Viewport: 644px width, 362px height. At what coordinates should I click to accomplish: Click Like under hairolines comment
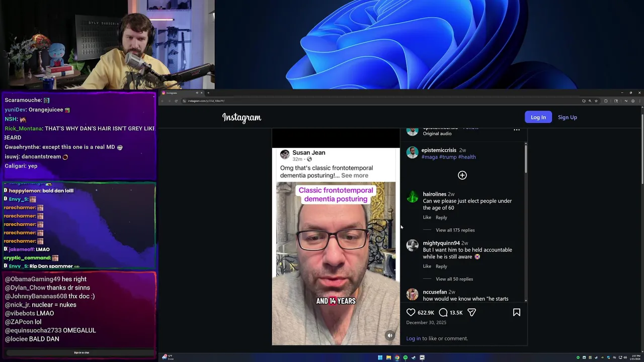(x=427, y=217)
